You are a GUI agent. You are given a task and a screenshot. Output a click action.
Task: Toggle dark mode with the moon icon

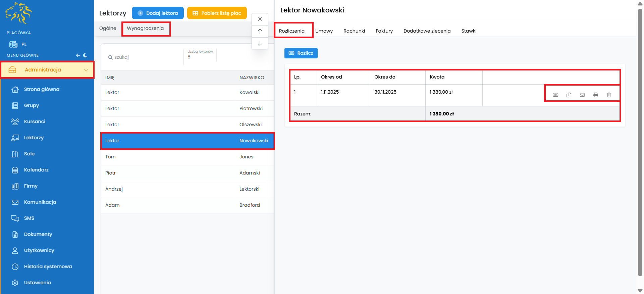coord(85,55)
